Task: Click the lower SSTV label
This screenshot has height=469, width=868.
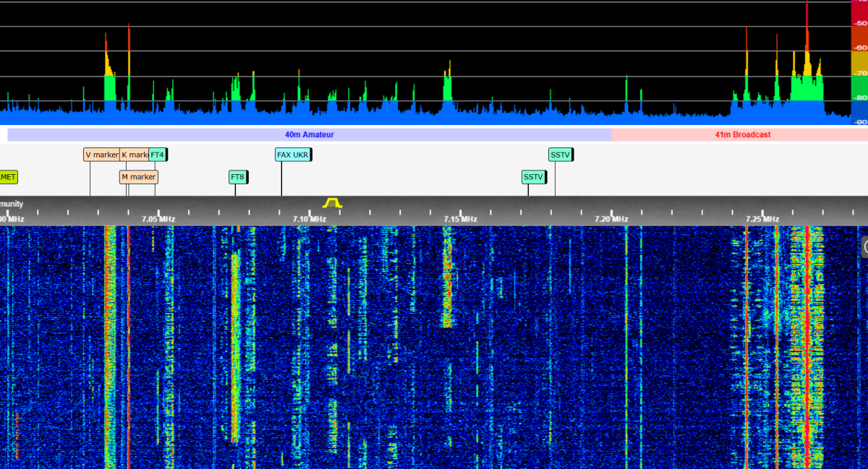Action: pos(533,176)
